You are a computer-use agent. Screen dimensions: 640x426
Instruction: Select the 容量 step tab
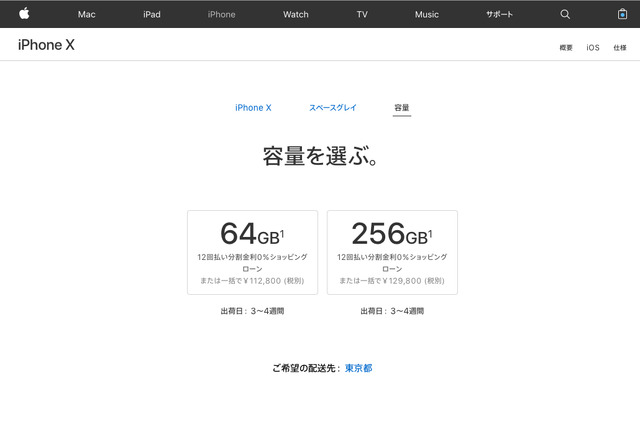point(402,108)
